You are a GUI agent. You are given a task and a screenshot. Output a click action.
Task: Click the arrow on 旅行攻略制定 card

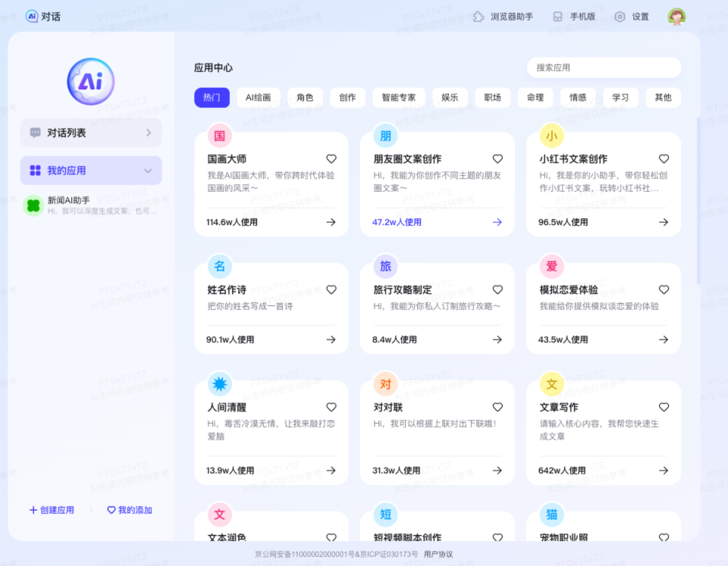pyautogui.click(x=497, y=339)
